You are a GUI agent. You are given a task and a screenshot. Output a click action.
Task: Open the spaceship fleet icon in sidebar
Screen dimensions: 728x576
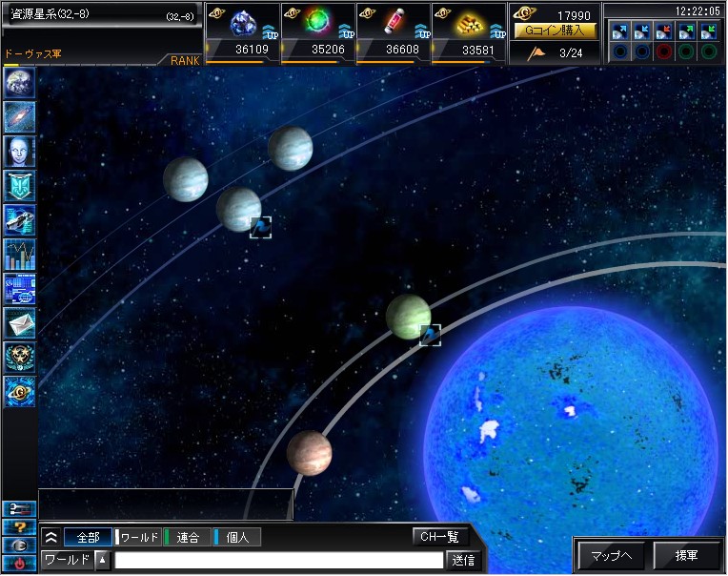tap(19, 220)
